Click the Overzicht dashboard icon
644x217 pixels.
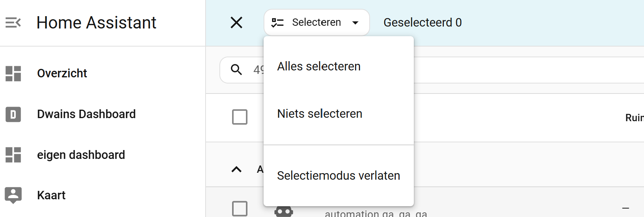point(13,73)
